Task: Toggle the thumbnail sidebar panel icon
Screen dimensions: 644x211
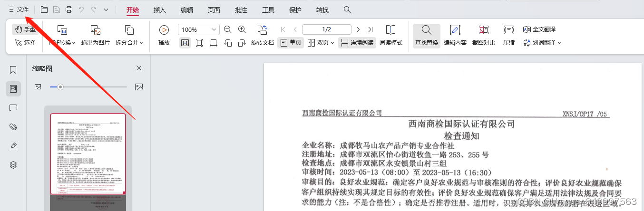Action: [13, 89]
